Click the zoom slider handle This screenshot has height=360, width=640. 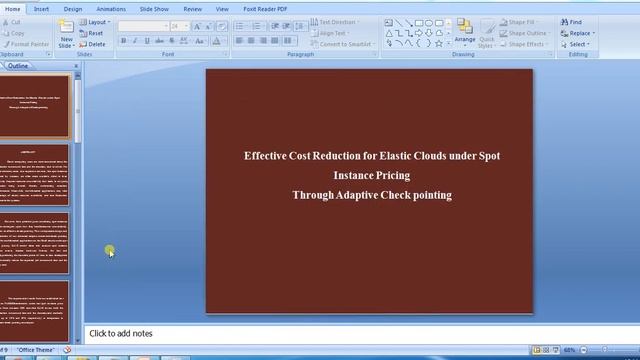click(x=604, y=350)
